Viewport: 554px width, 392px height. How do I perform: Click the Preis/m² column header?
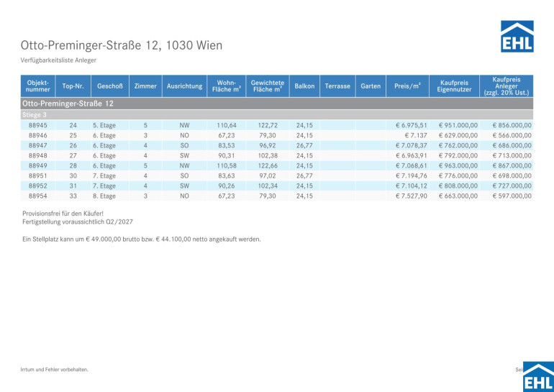point(407,86)
